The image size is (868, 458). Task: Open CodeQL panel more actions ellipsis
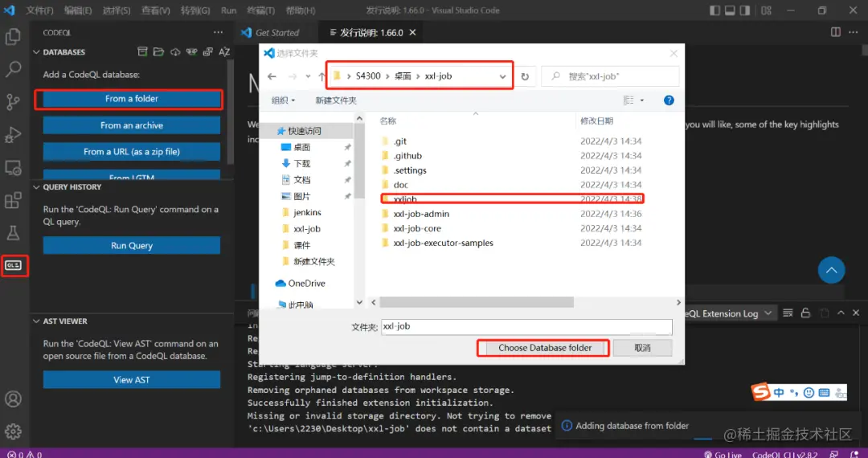[219, 33]
